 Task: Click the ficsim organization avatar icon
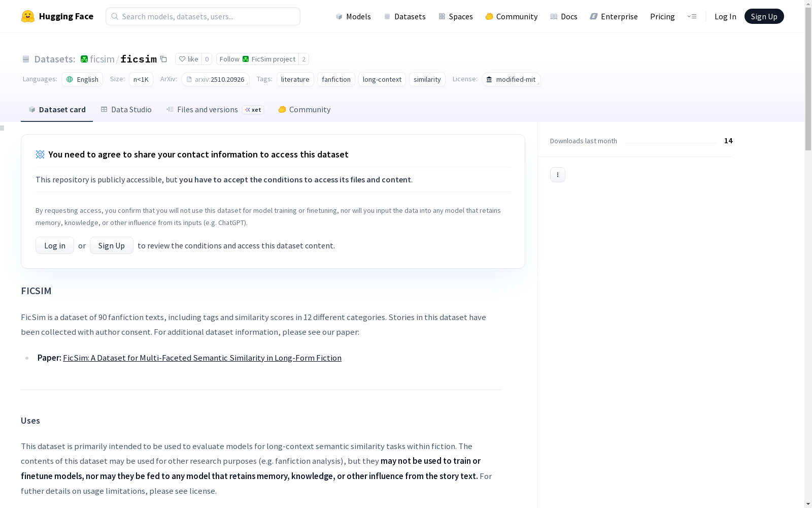pos(84,59)
